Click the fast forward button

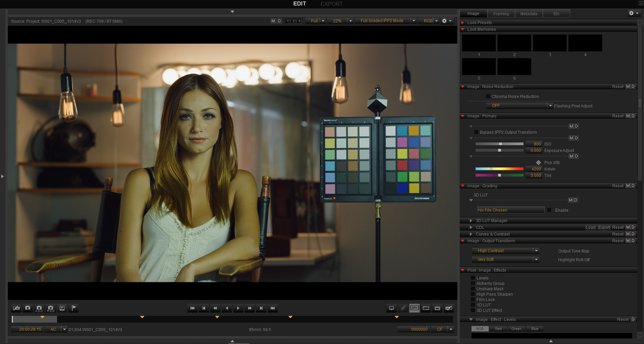(250, 308)
